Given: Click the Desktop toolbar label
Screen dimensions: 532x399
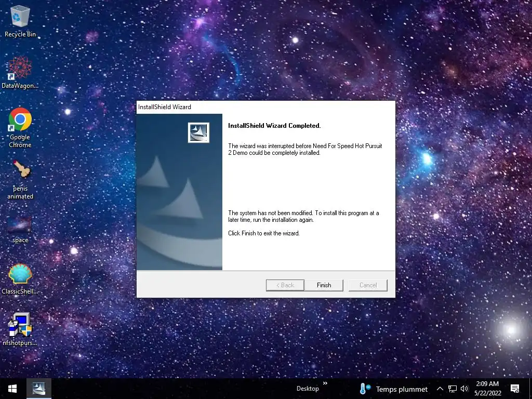Looking at the screenshot, I should (x=308, y=389).
